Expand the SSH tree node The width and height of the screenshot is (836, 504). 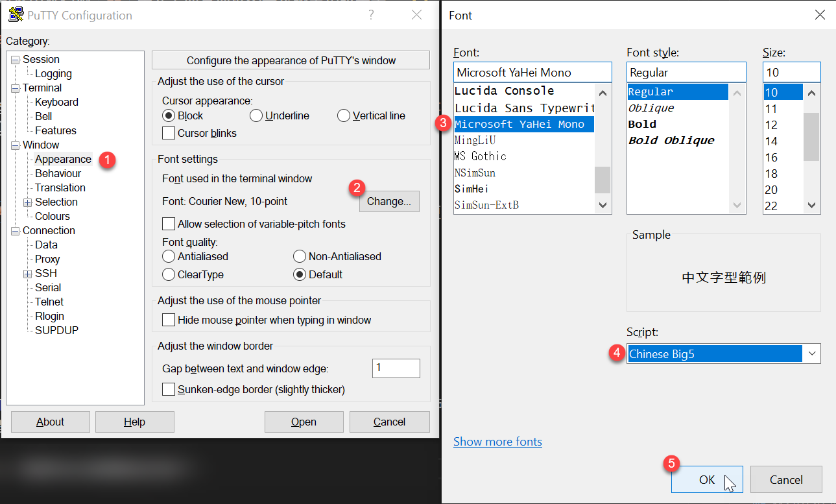[28, 274]
